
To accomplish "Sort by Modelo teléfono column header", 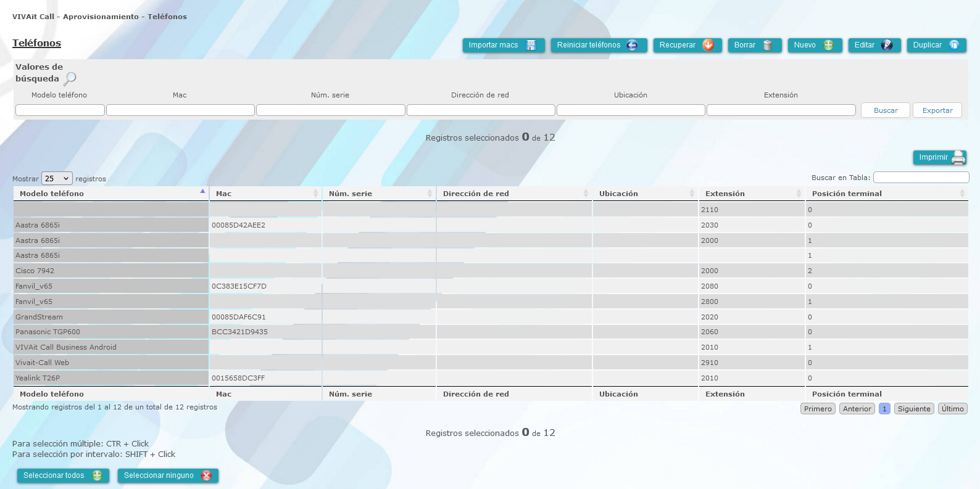I will 110,194.
